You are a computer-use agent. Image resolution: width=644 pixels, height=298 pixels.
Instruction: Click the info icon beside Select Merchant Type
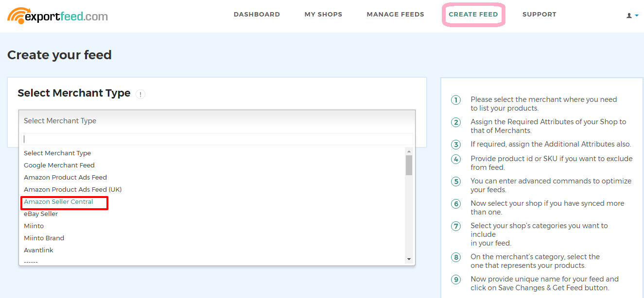click(x=140, y=94)
